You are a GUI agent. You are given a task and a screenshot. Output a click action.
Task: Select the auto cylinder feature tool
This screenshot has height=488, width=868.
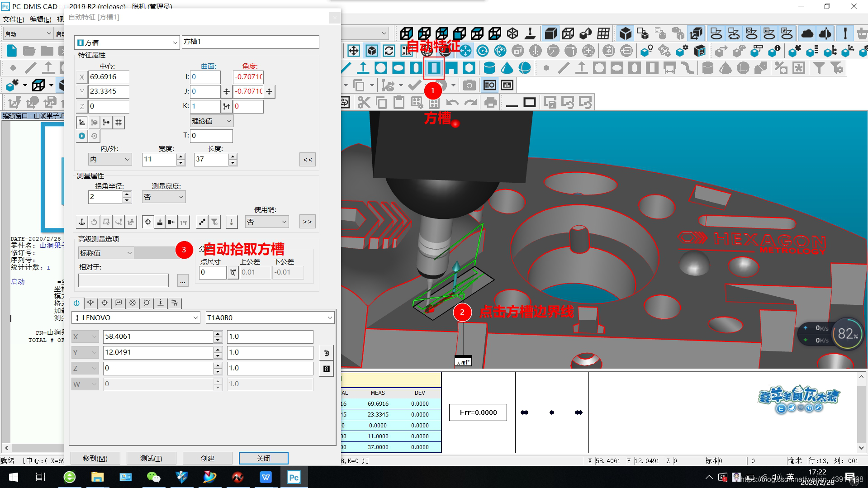coord(489,68)
